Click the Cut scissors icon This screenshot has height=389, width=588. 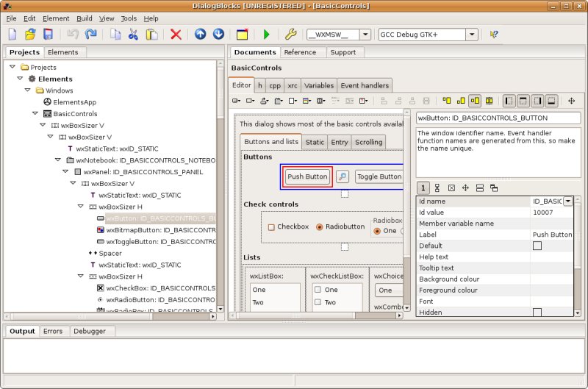(133, 35)
